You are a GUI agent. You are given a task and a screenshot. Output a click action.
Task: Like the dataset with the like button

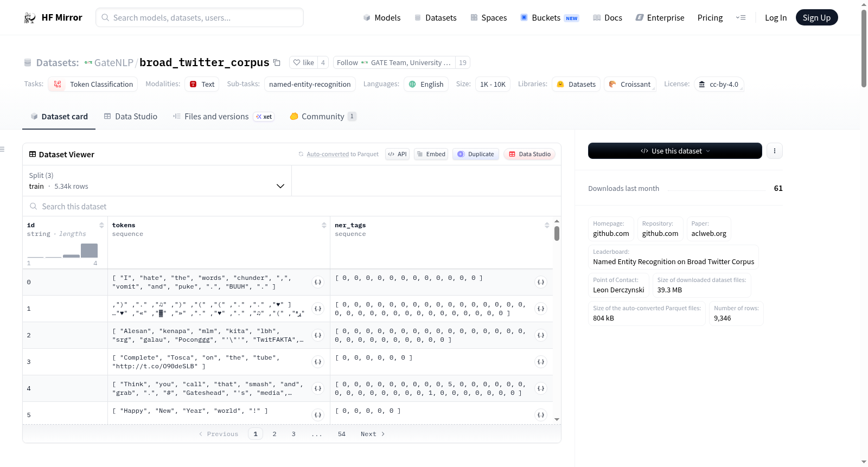click(303, 62)
